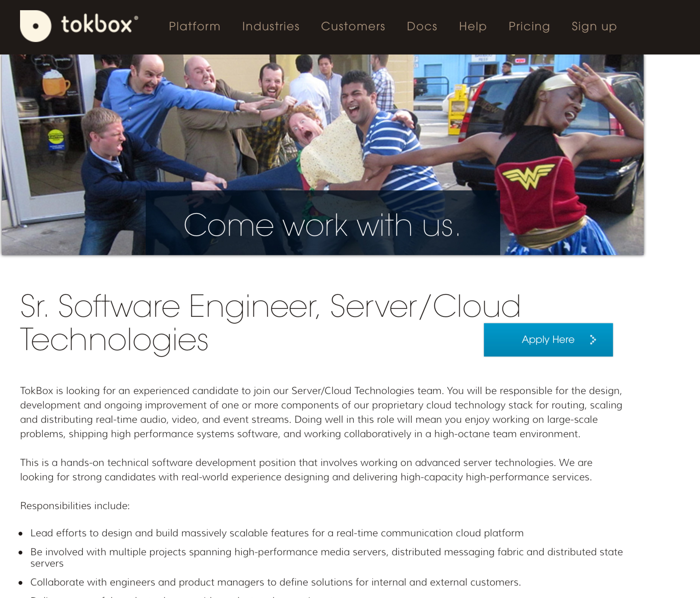
Task: Open the Docs section
Action: pyautogui.click(x=422, y=26)
